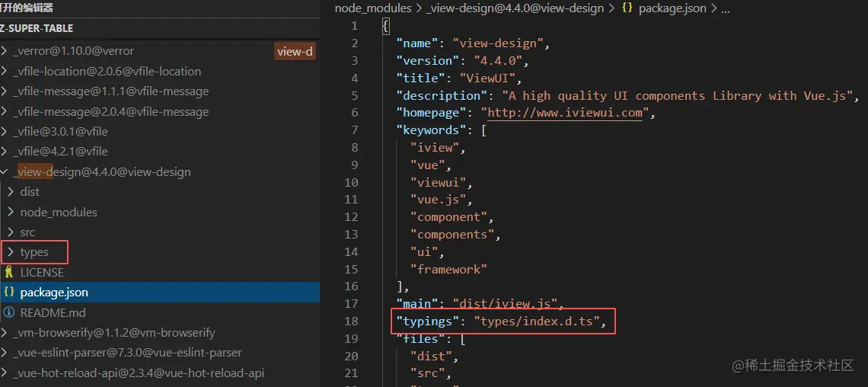Expand the _vfile-message@1.1.1@vfile-message folder
Screen dimensions: 868x387
click(4, 91)
